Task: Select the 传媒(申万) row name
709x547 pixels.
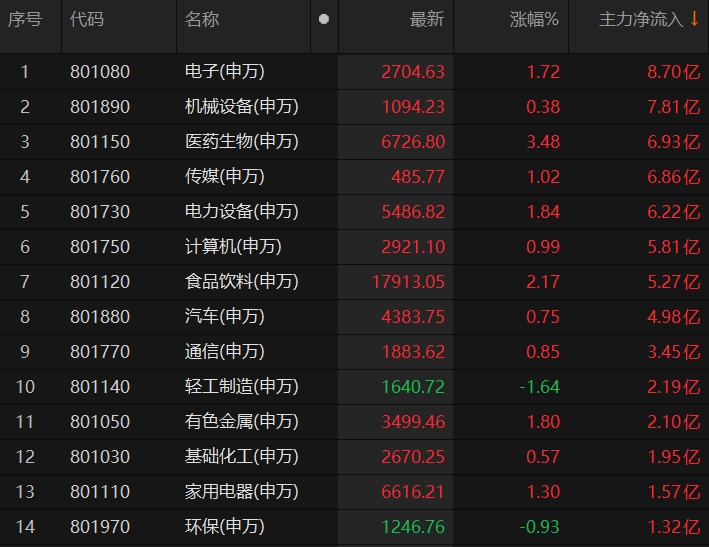Action: point(225,177)
